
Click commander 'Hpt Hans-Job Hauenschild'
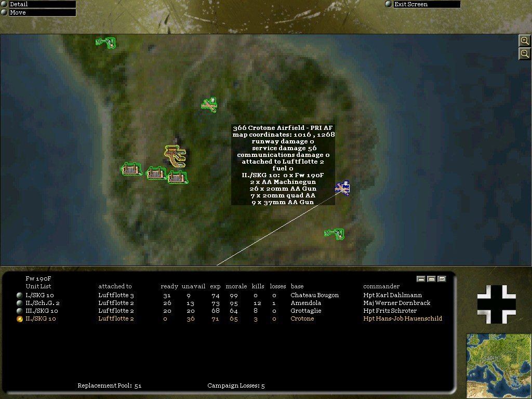tap(403, 318)
